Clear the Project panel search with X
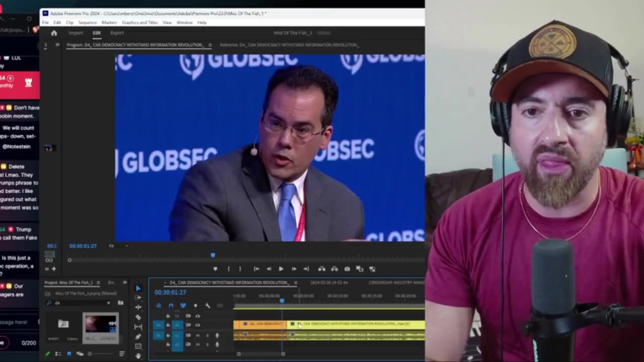The width and height of the screenshot is (644, 362). click(x=108, y=303)
